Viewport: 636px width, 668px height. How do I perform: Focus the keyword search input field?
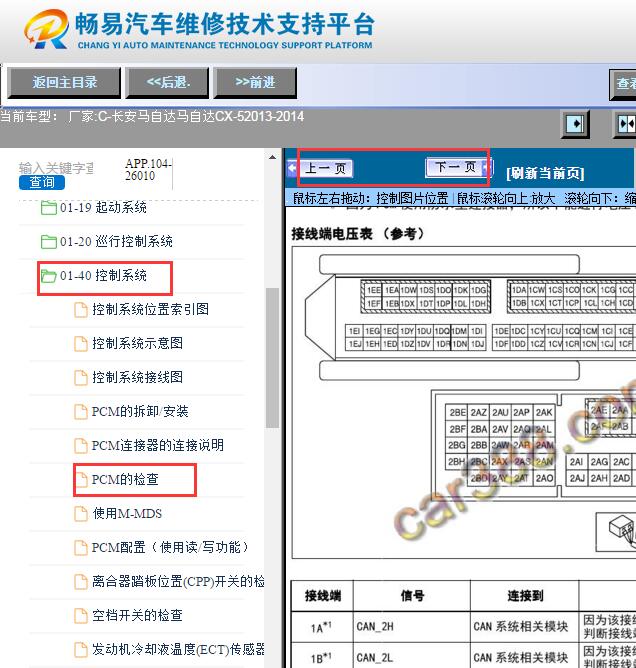click(x=56, y=168)
